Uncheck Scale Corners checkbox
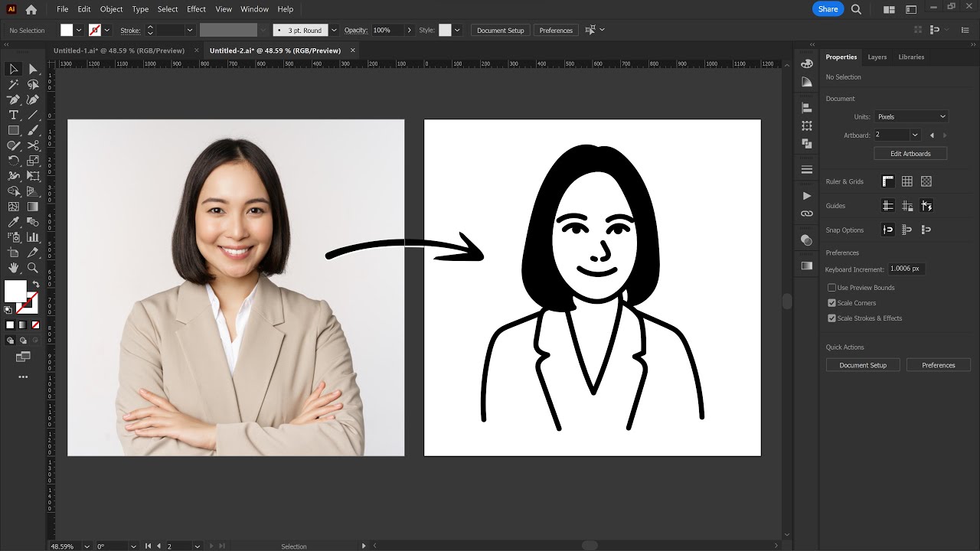980x551 pixels. tap(831, 303)
